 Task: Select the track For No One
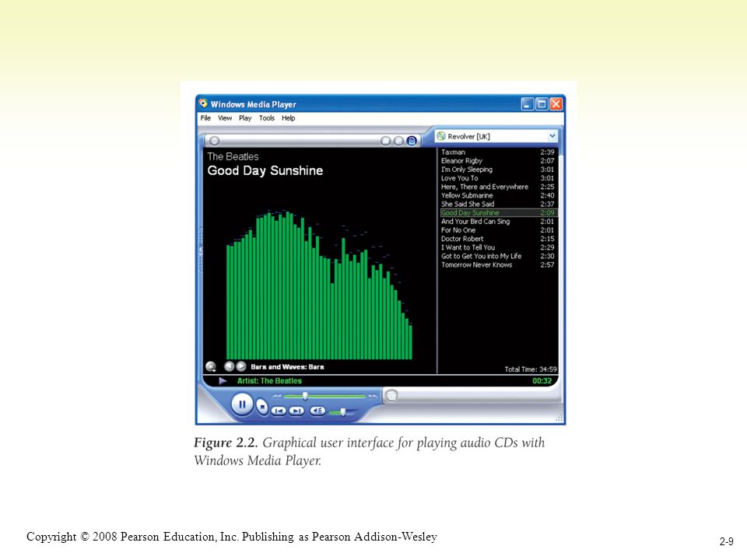497,230
